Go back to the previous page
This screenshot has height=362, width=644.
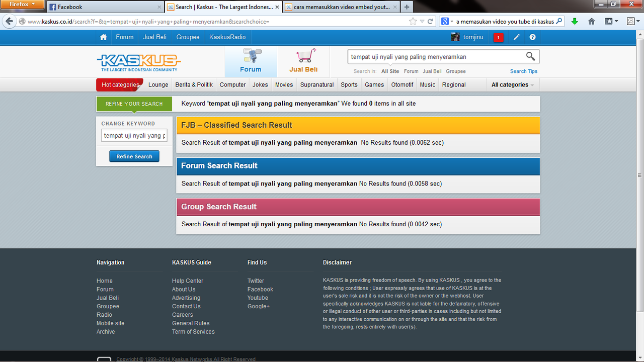9,22
